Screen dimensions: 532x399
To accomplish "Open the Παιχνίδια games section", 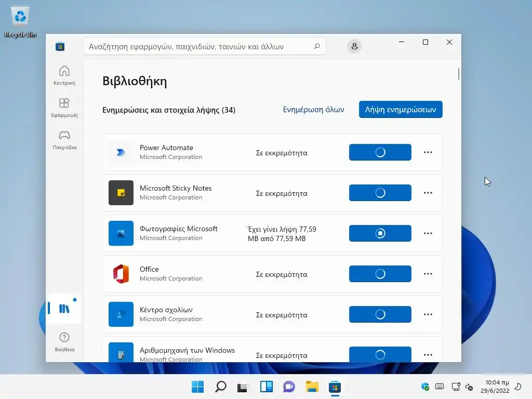I will click(x=64, y=140).
